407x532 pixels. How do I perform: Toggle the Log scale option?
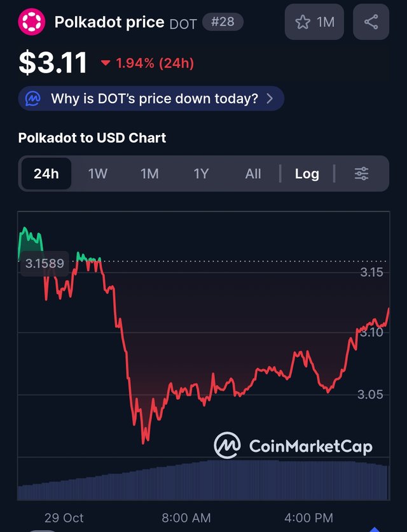click(307, 174)
